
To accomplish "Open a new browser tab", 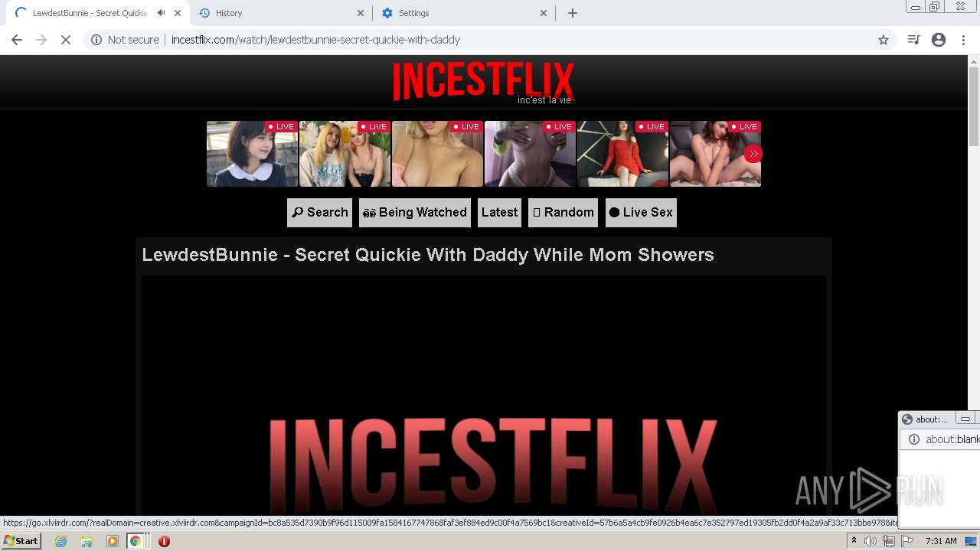I will click(x=573, y=13).
